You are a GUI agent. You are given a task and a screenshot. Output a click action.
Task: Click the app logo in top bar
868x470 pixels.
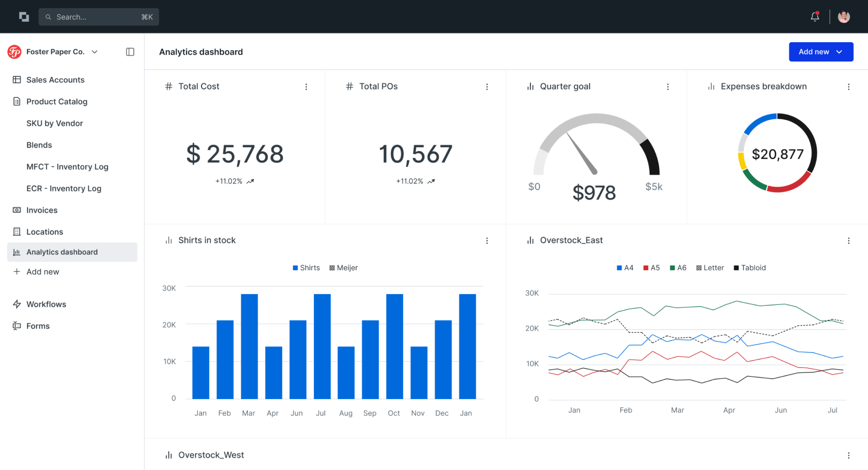[x=24, y=17]
